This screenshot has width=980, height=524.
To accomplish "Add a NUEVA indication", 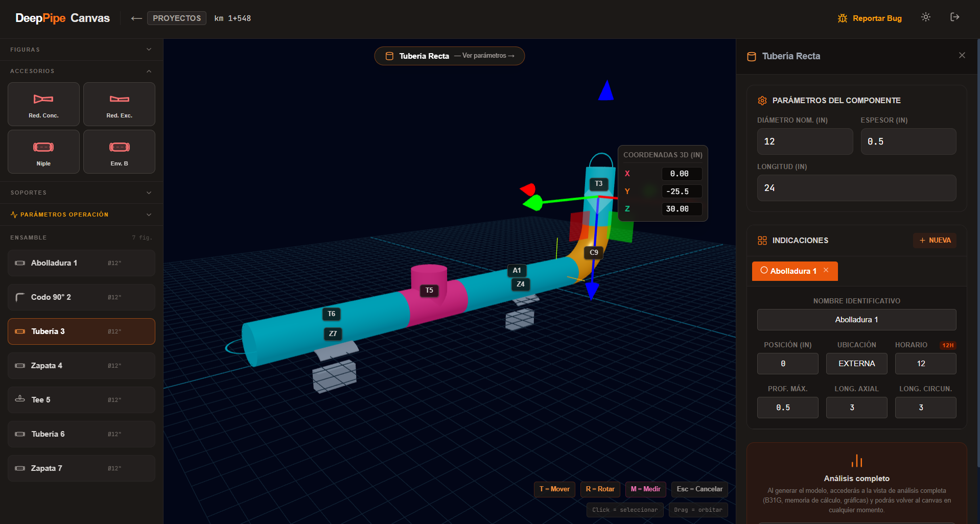I will click(x=935, y=241).
